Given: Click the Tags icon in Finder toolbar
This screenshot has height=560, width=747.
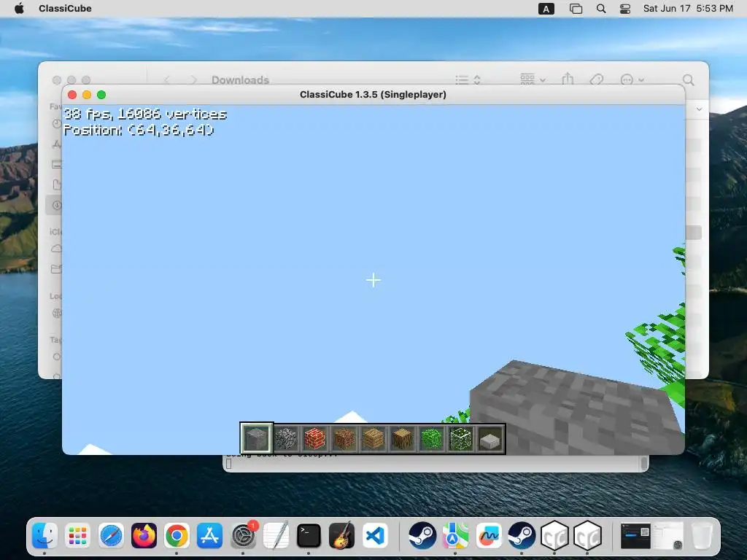Looking at the screenshot, I should tap(597, 79).
